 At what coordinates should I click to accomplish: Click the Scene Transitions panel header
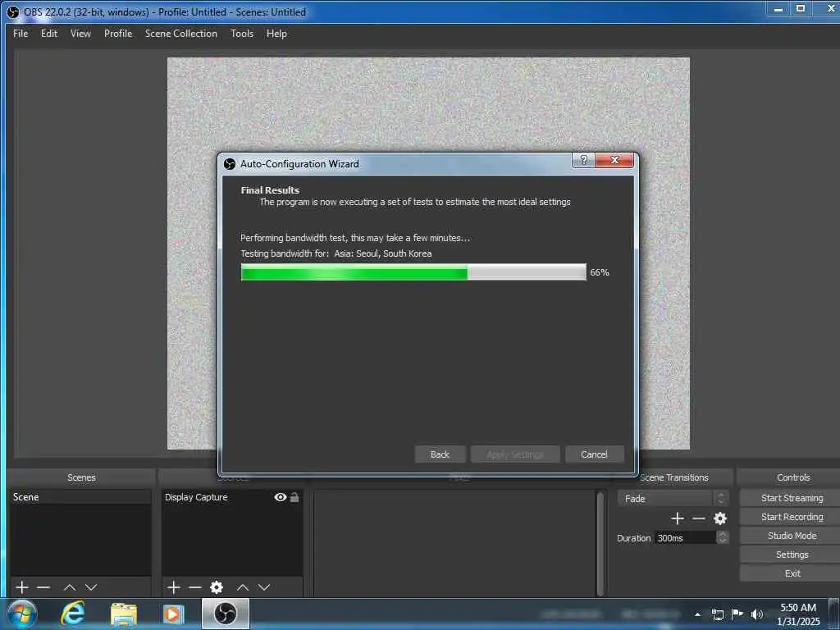coord(673,477)
